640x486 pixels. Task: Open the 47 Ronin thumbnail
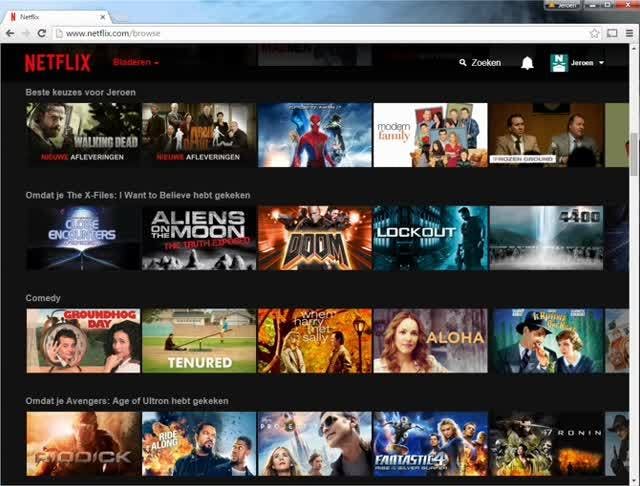pyautogui.click(x=547, y=444)
